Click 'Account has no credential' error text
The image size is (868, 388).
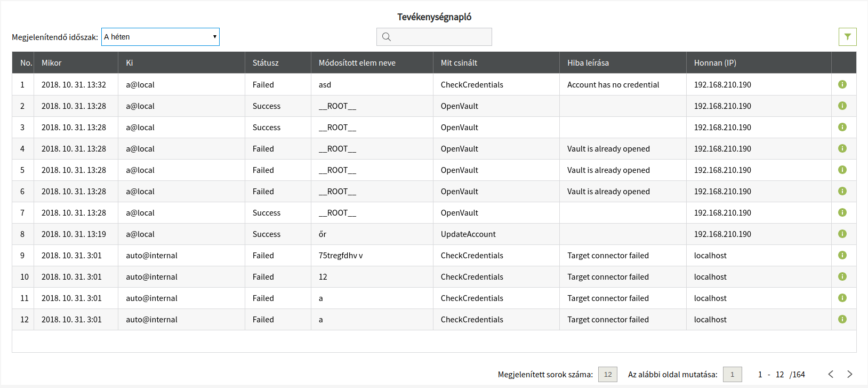(x=613, y=85)
